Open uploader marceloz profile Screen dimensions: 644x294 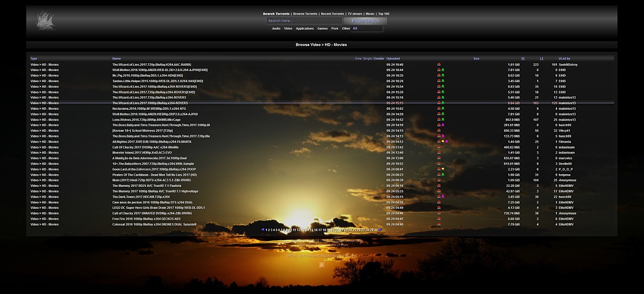tap(566, 158)
